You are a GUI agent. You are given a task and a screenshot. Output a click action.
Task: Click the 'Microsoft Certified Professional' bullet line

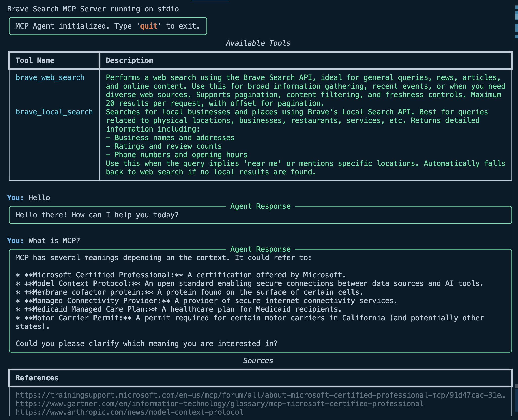pyautogui.click(x=180, y=275)
